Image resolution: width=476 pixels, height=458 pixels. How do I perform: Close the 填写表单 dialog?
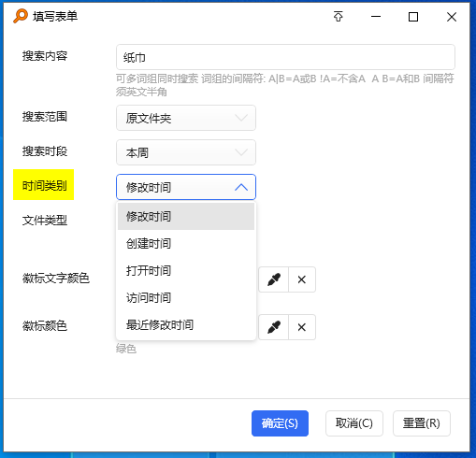452,17
